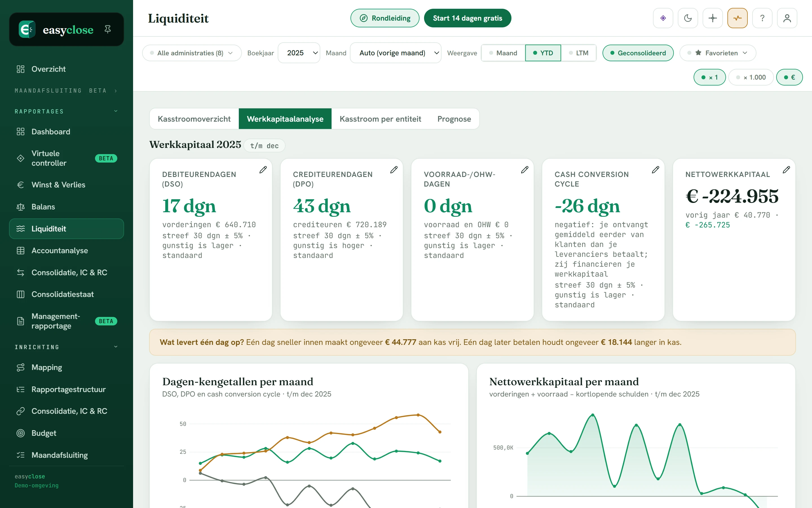Click the Dagen-kengetallen per maand chart
Image resolution: width=812 pixels, height=508 pixels.
pyautogui.click(x=309, y=436)
